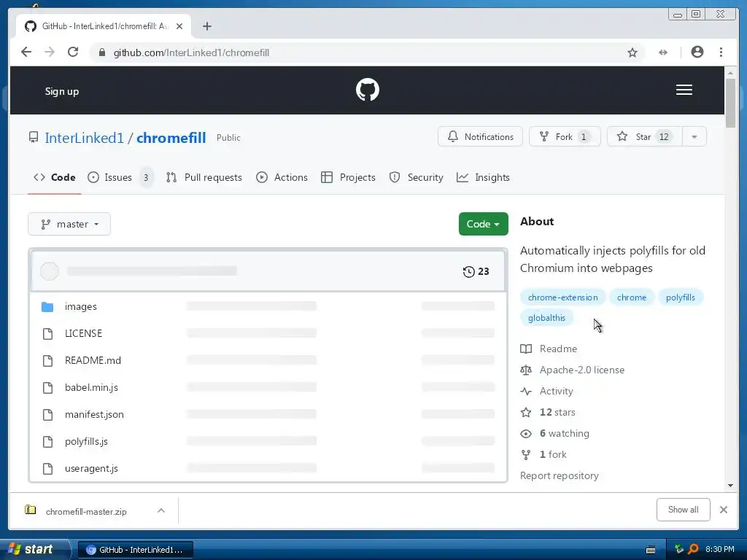Open babel.min.js file
This screenshot has width=747, height=560.
click(91, 388)
